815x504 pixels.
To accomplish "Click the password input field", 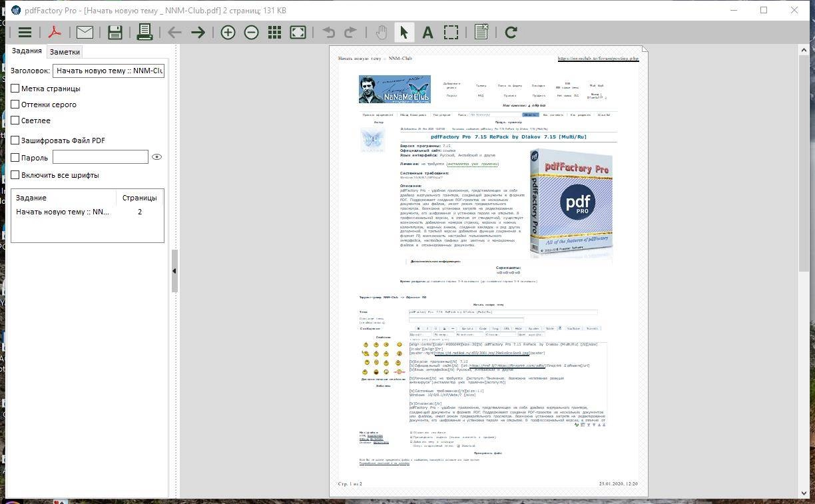I will [101, 156].
